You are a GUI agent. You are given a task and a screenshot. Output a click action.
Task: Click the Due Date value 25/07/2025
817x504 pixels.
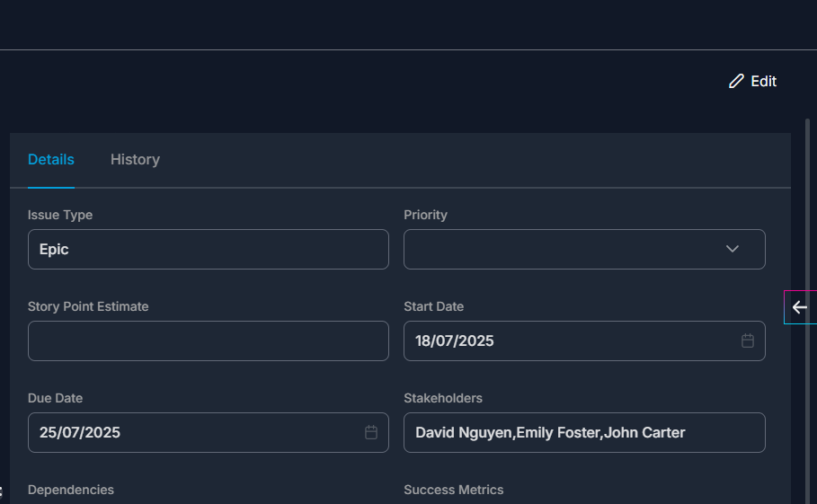point(80,433)
